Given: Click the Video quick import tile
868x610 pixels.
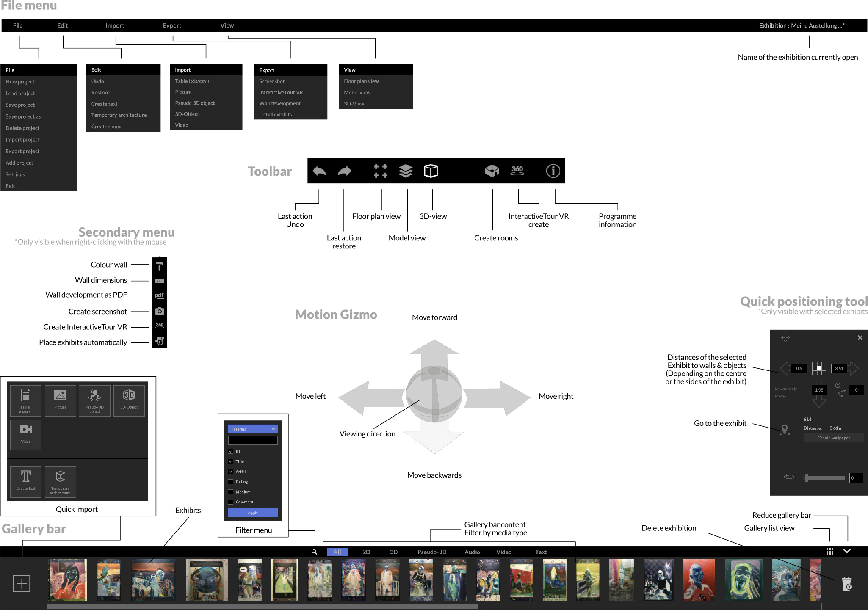Looking at the screenshot, I should (25, 435).
